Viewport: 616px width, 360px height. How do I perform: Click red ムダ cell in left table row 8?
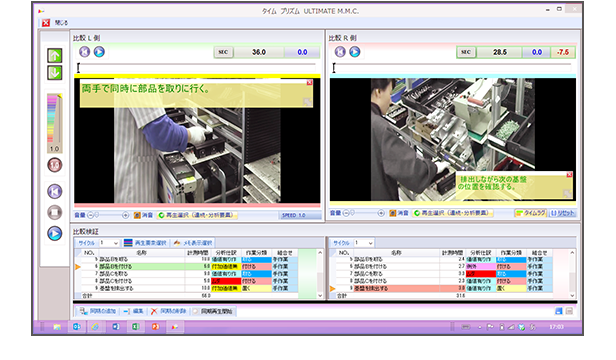point(226,281)
